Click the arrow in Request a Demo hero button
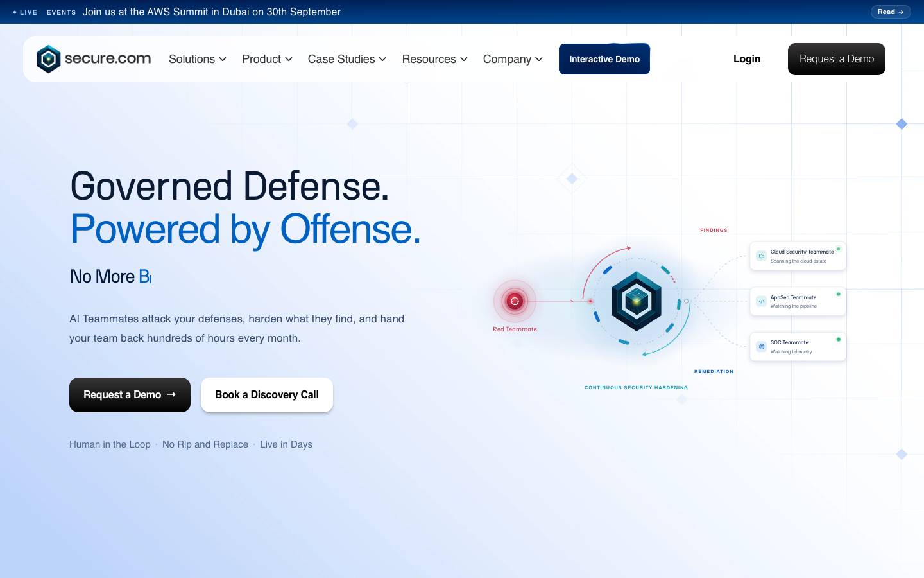The image size is (924, 578). pos(171,394)
